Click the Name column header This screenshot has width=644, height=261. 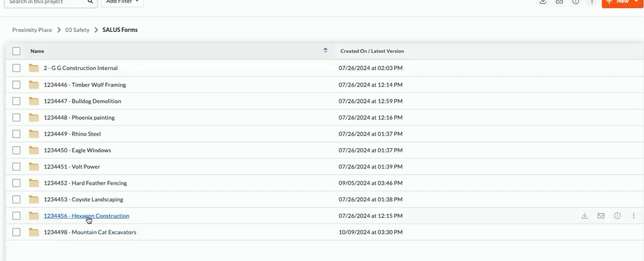[x=37, y=51]
